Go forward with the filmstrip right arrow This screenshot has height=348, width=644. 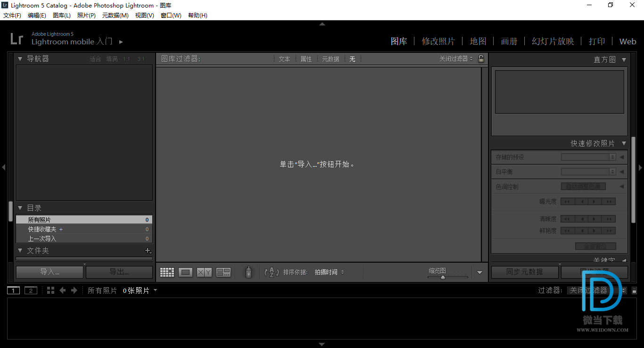click(74, 290)
